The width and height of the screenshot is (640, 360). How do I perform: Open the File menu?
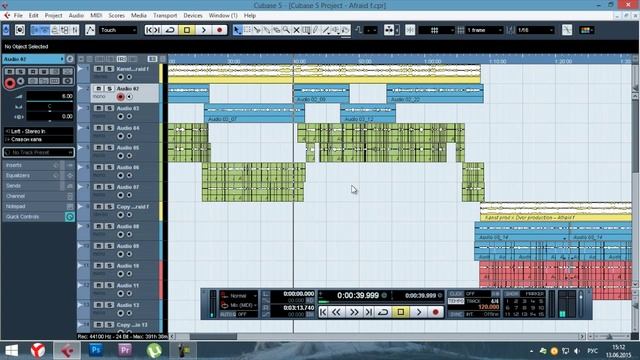click(18, 16)
